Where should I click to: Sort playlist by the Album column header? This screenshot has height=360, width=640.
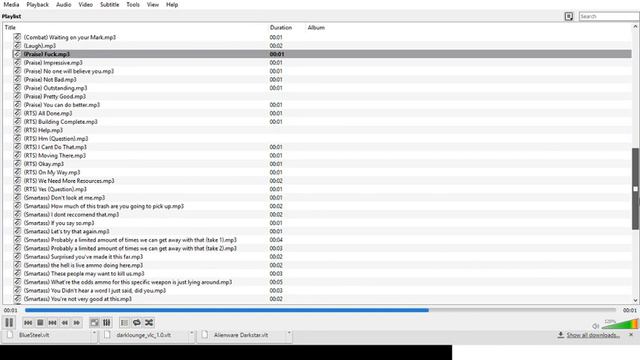pyautogui.click(x=316, y=27)
